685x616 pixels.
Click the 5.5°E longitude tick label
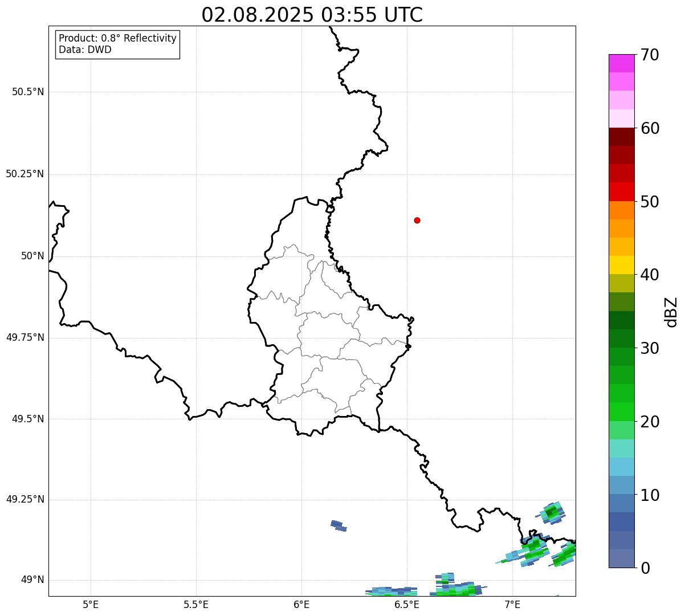coord(196,604)
